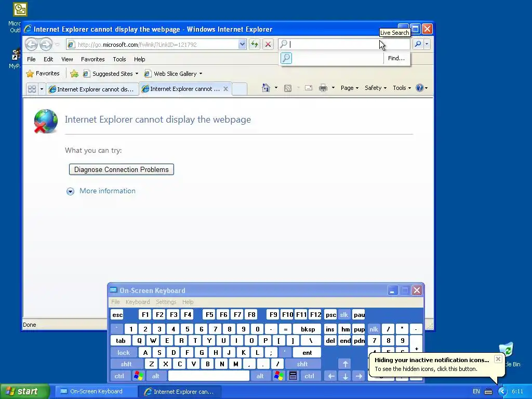Open the On-Screen Keyboard Settings menu
The width and height of the screenshot is (532, 399).
pyautogui.click(x=166, y=302)
